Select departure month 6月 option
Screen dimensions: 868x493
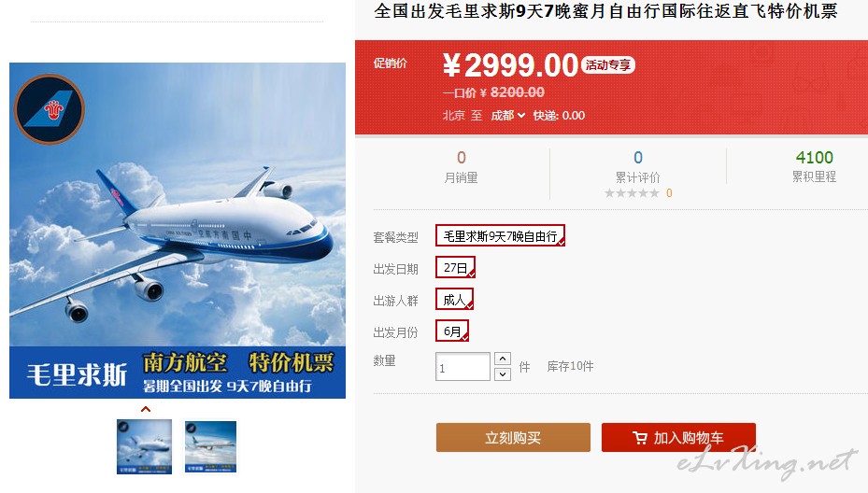coord(452,331)
